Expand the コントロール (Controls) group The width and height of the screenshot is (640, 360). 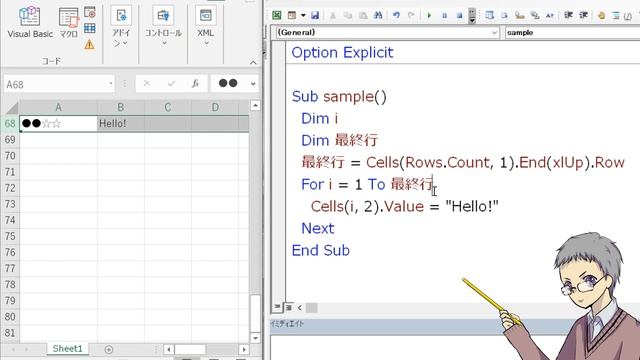[163, 26]
